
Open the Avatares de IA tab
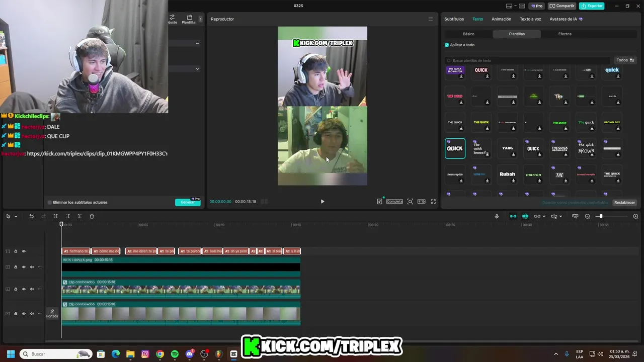[566, 19]
